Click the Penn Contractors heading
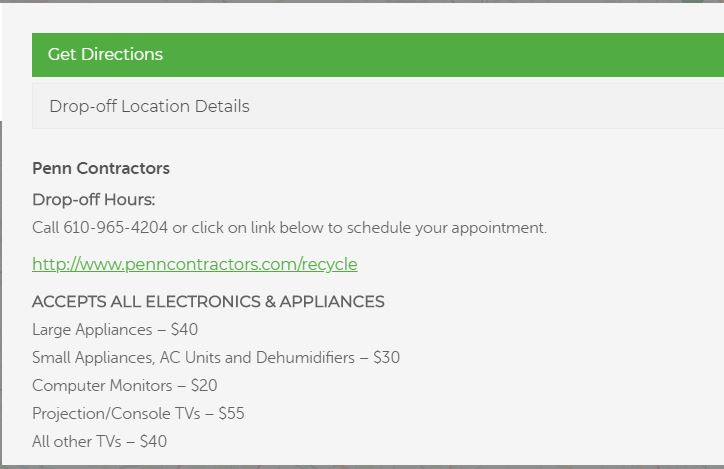724x469 pixels. (x=101, y=168)
